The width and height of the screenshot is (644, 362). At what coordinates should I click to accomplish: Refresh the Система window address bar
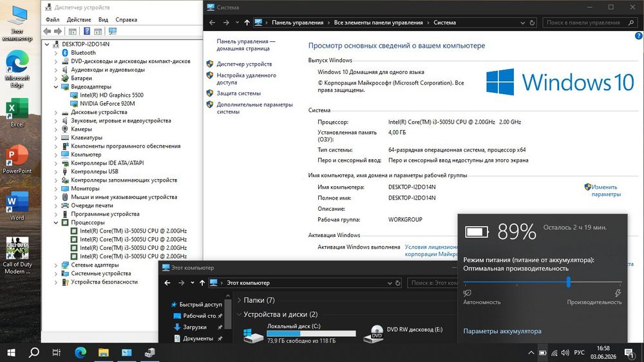click(533, 23)
